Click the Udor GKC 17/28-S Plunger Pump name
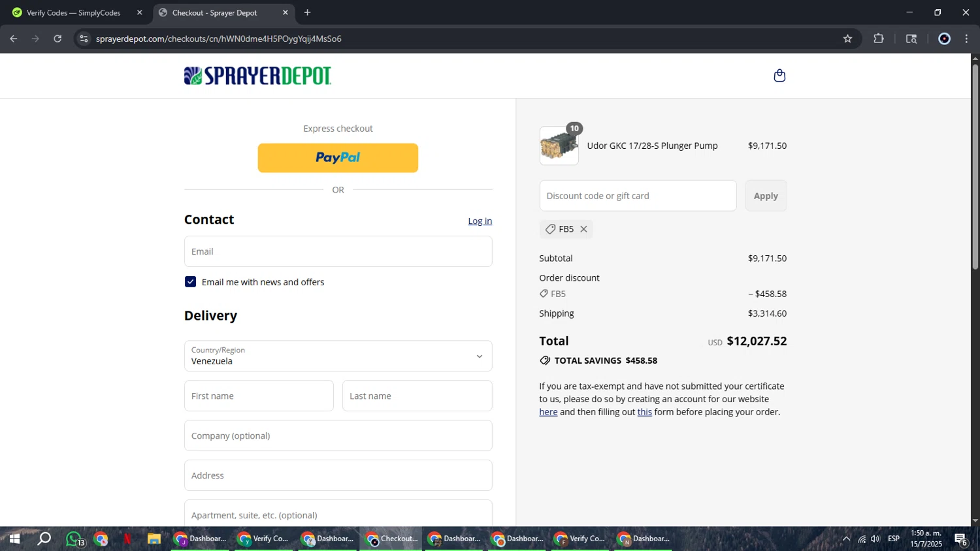 click(x=652, y=146)
